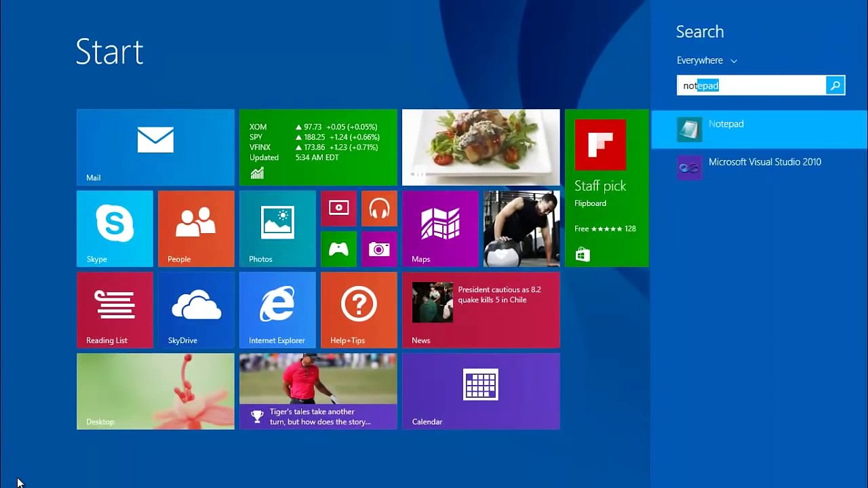Click the XOM stock quote row
This screenshot has height=488, width=868.
[313, 127]
